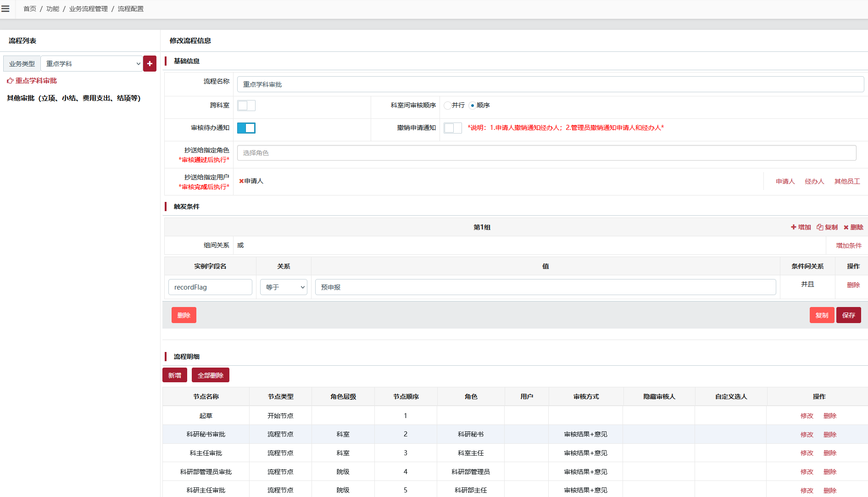Viewport: 868px width, 497px height.
Task: Remove the 申请人 tag via its x icon
Action: point(241,181)
